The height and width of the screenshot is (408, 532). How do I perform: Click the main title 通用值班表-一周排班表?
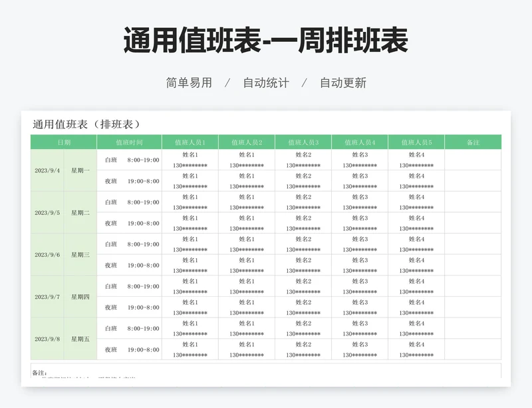(265, 41)
